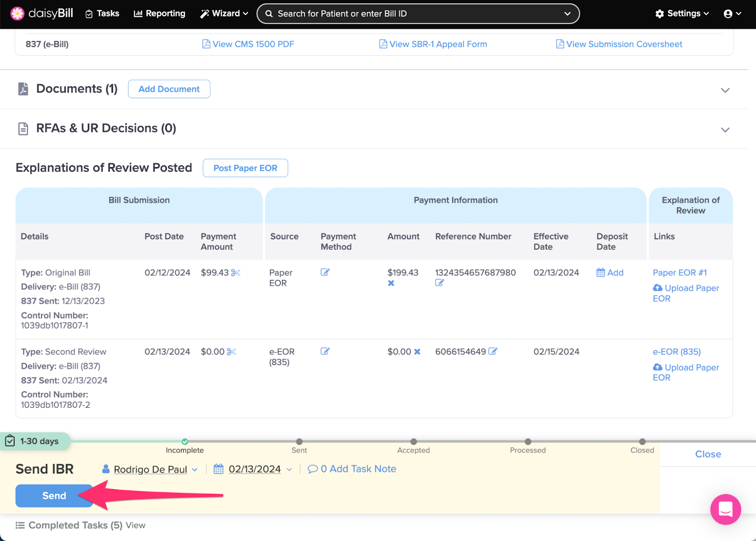Viewport: 756px width, 541px height.
Task: Edit payment method for e-EOR (835) row
Action: (x=325, y=351)
